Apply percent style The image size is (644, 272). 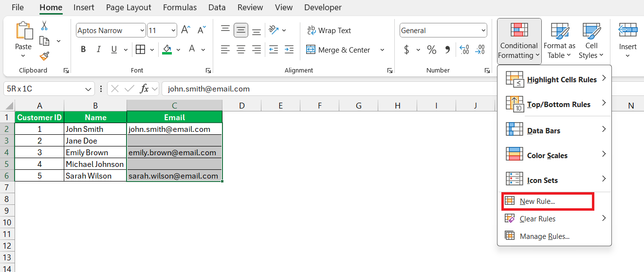[x=431, y=50]
